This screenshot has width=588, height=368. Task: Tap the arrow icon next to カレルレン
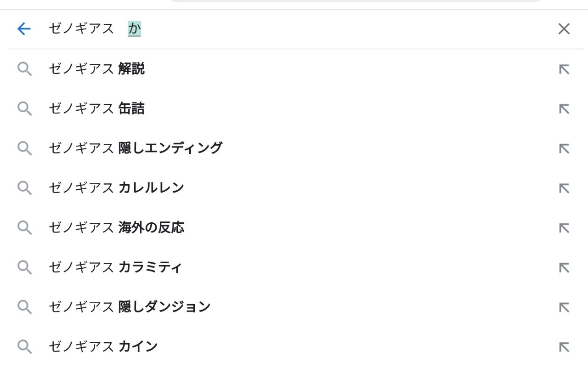564,188
